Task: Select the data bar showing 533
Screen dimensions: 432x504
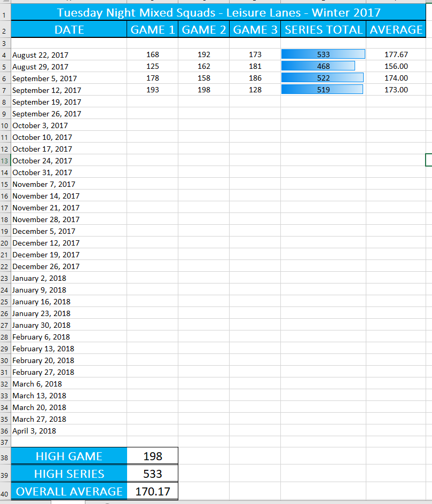Action: [x=323, y=54]
